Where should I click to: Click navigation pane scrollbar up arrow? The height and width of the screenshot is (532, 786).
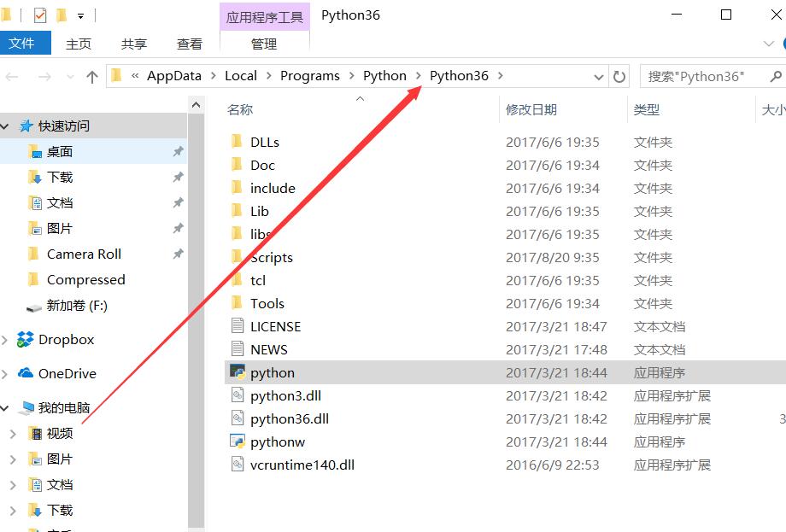coord(196,105)
